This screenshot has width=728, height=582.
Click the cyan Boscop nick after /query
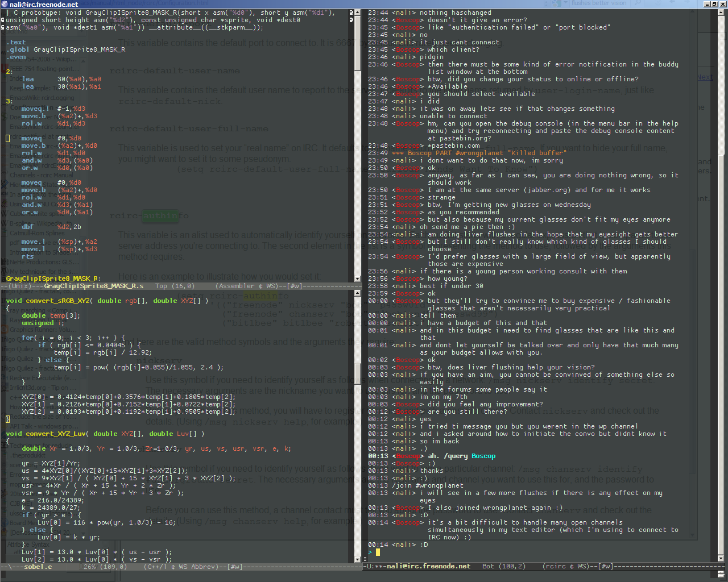(x=483, y=456)
